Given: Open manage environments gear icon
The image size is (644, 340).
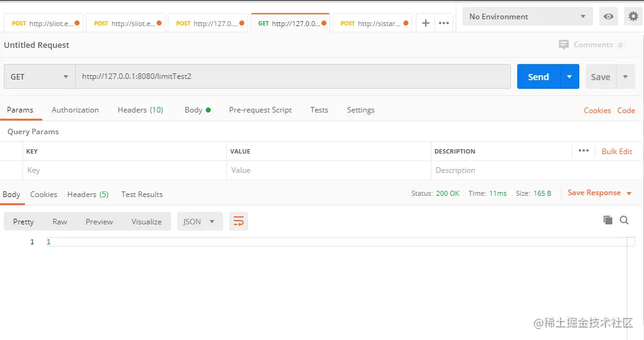Looking at the screenshot, I should pyautogui.click(x=633, y=16).
